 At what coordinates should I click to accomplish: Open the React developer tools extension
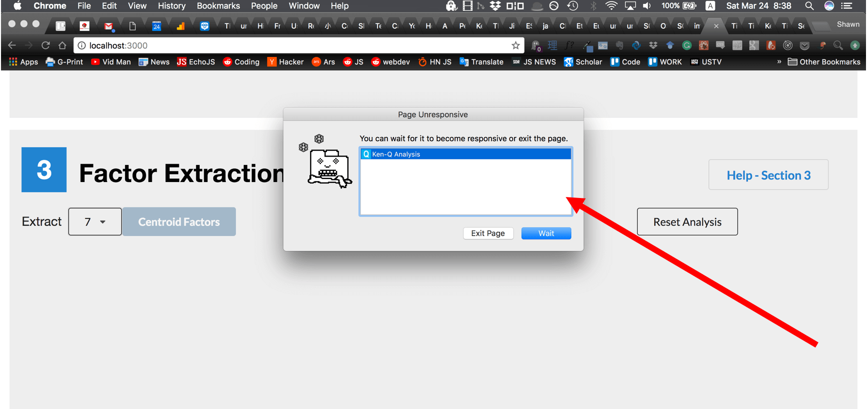pyautogui.click(x=704, y=45)
